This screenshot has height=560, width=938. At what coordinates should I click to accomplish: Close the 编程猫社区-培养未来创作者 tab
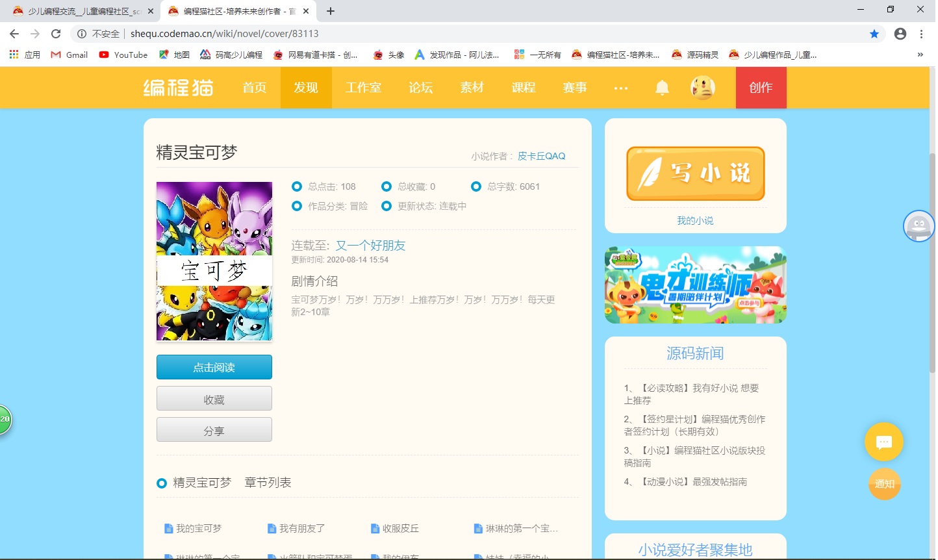point(306,11)
